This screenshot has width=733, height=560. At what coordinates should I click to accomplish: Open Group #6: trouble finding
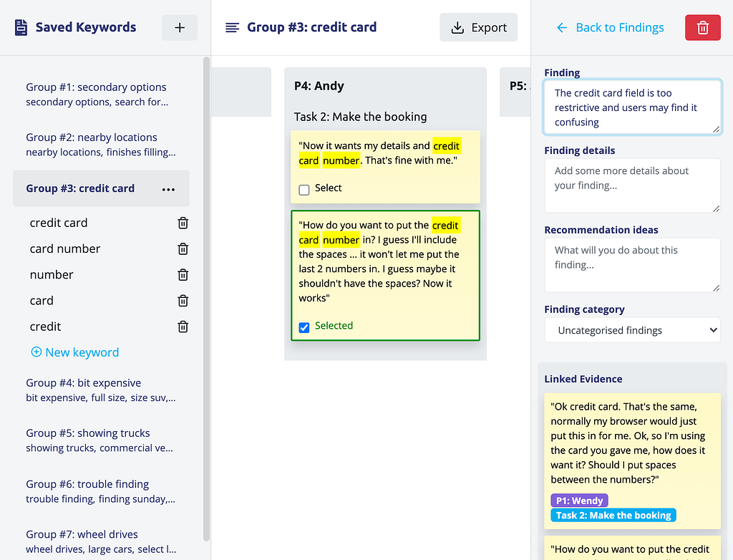coord(101,491)
